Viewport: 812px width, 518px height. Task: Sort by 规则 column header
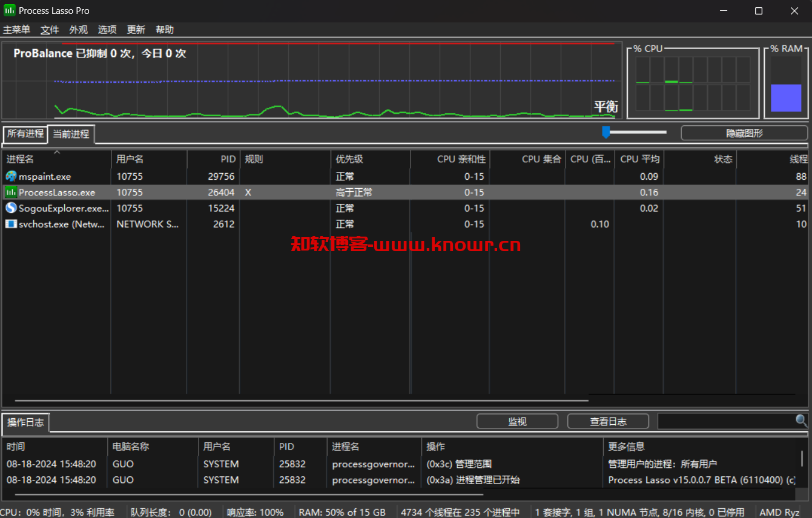(x=285, y=159)
